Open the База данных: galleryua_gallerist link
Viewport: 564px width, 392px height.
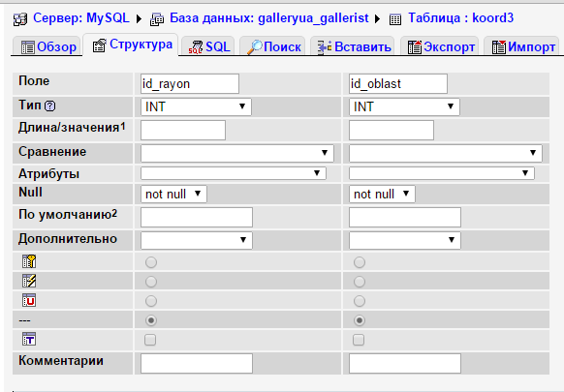[269, 18]
